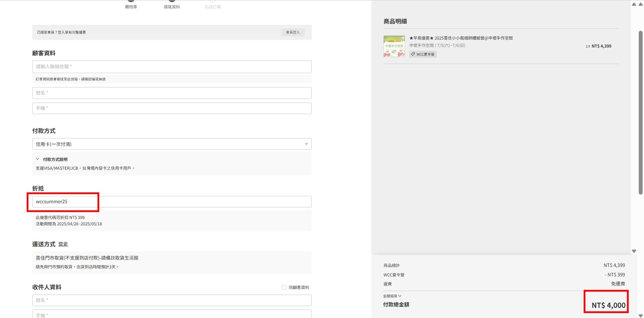Screen dimensions: 644x318
Task: Focus the customer 姓名 field
Action: coord(172,93)
